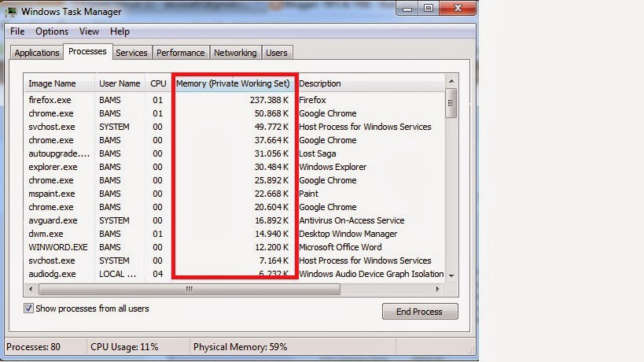
Task: Click Windows Audio Device Graph Isolation text
Action: (371, 274)
